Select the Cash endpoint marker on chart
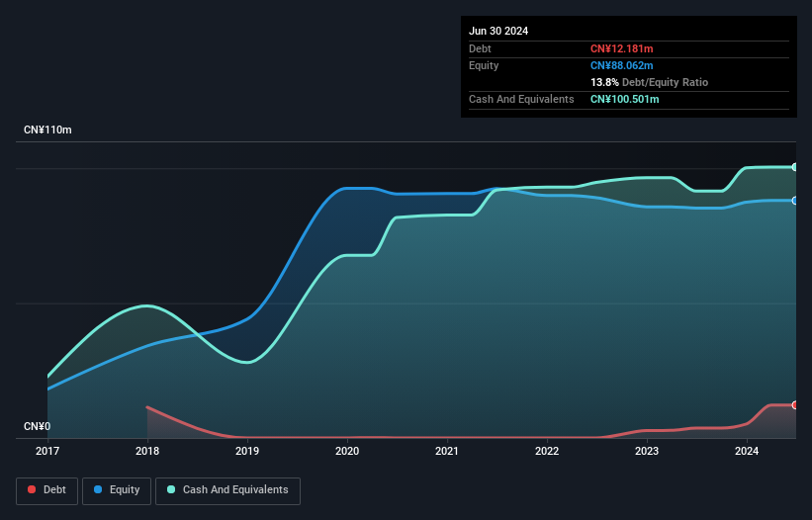Image resolution: width=812 pixels, height=520 pixels. tap(795, 167)
